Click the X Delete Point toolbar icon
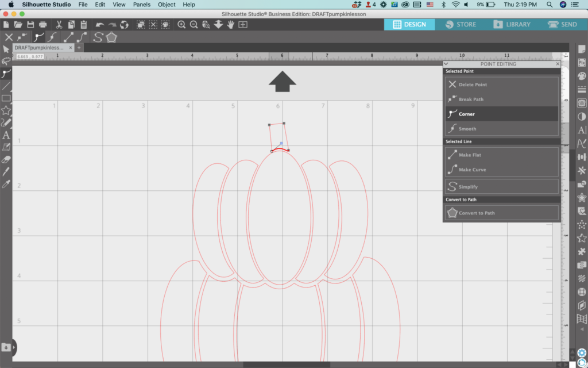The height and width of the screenshot is (368, 588). coord(9,37)
